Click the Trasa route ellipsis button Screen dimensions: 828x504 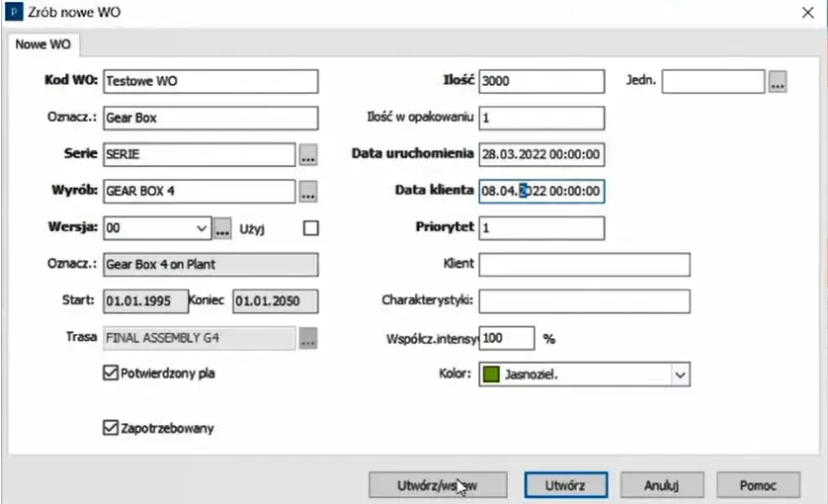308,338
